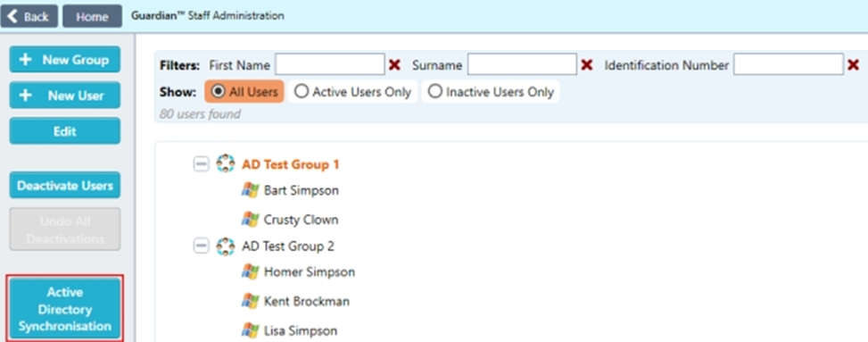Screen dimensions: 868x342
Task: Select the AD Test Group 1 group icon
Action: [x=226, y=164]
